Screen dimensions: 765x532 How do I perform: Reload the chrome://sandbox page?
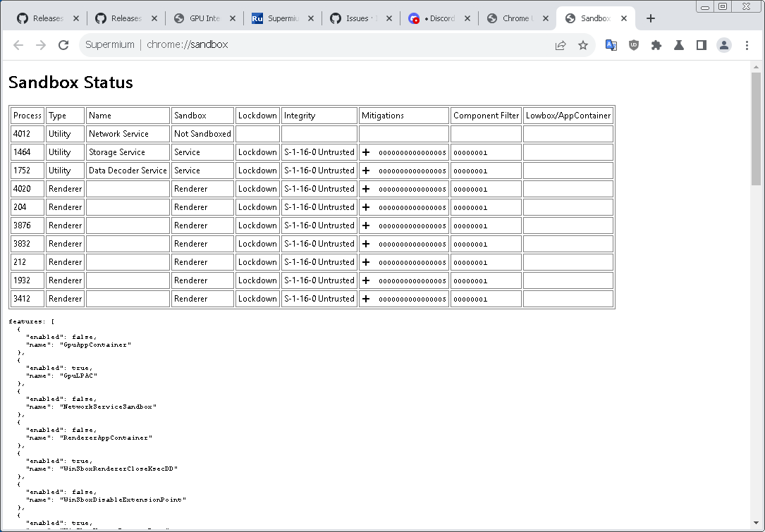click(63, 45)
